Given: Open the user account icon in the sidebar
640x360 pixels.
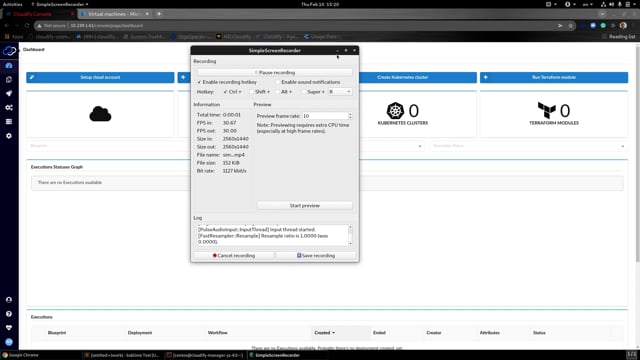Looking at the screenshot, I should [x=9, y=300].
